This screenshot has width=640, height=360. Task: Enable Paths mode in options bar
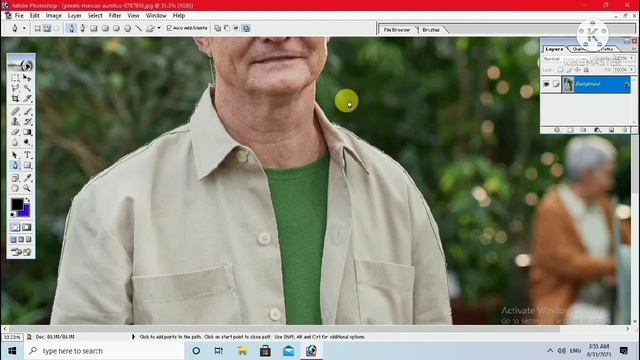pyautogui.click(x=47, y=28)
